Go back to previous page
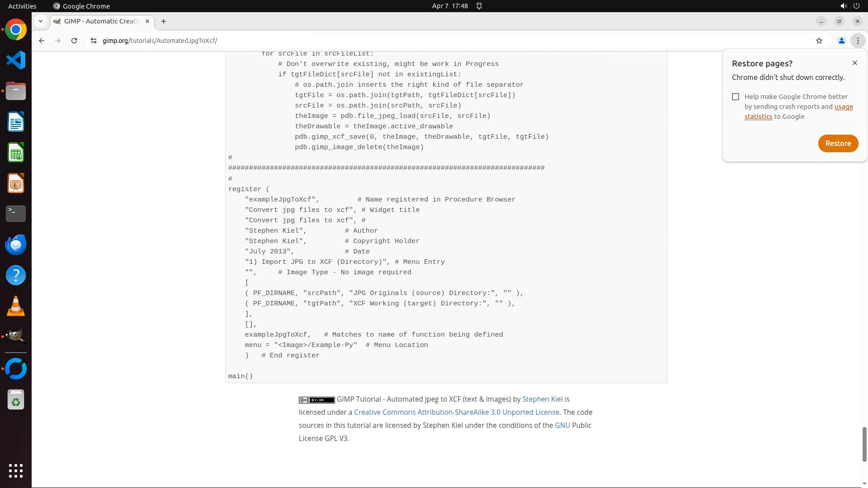The width and height of the screenshot is (868, 488). click(42, 41)
